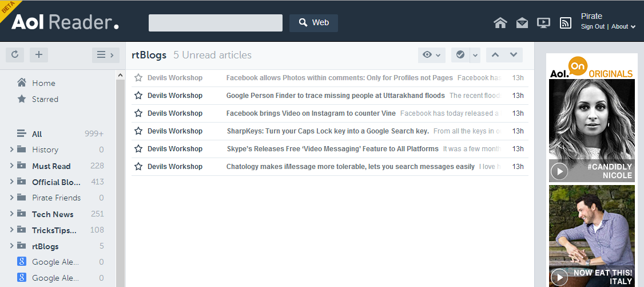Click inside the search input field
The width and height of the screenshot is (644, 287).
pyautogui.click(x=215, y=23)
